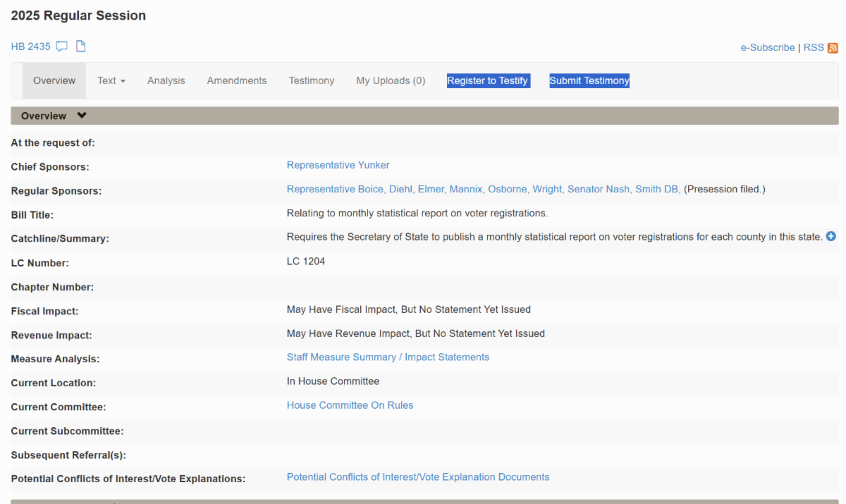The width and height of the screenshot is (846, 504).
Task: Collapse the Overview section chevron
Action: [x=82, y=116]
